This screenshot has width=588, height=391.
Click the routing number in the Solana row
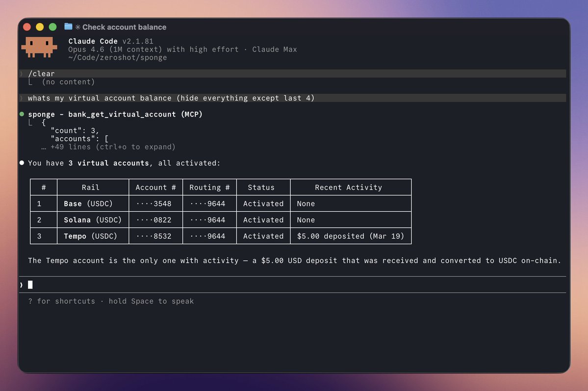pyautogui.click(x=207, y=220)
